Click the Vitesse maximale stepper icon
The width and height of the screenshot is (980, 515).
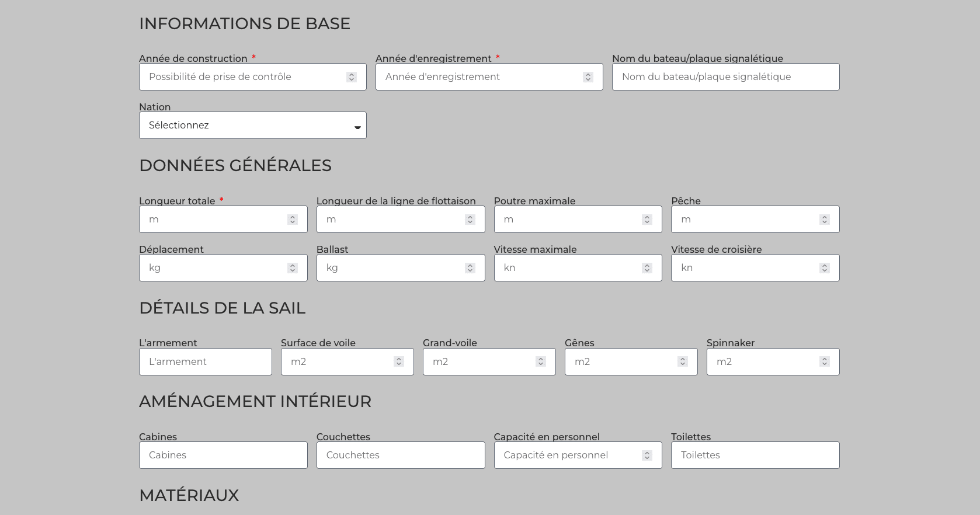647,268
